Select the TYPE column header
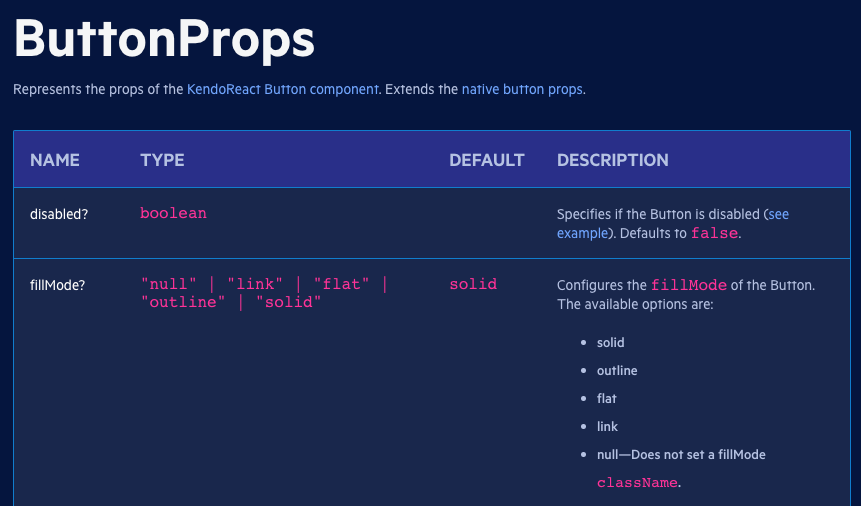This screenshot has height=506, width=861. (162, 160)
